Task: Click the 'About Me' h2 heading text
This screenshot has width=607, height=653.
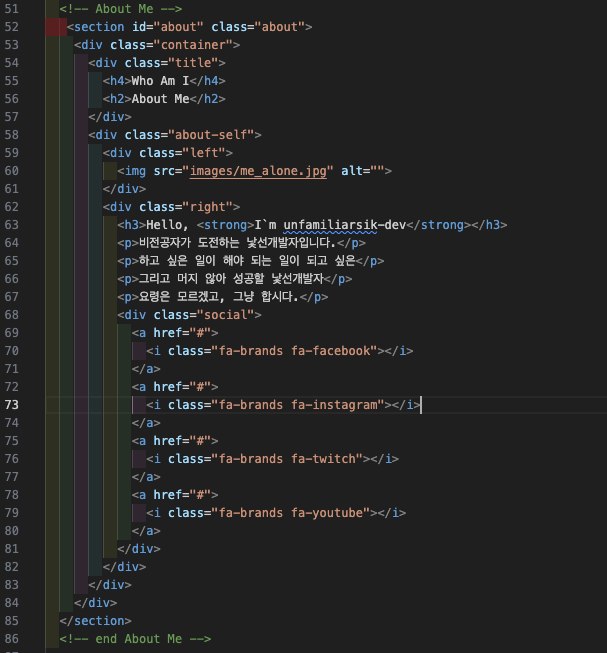Action: coord(160,99)
